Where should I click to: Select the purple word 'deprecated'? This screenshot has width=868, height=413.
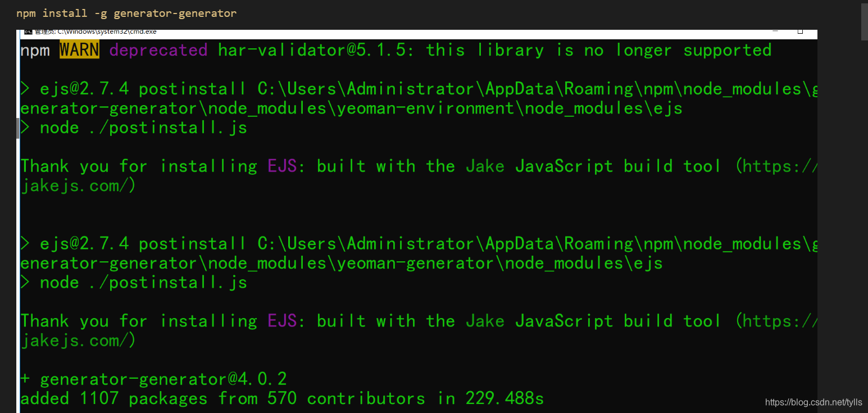point(158,51)
